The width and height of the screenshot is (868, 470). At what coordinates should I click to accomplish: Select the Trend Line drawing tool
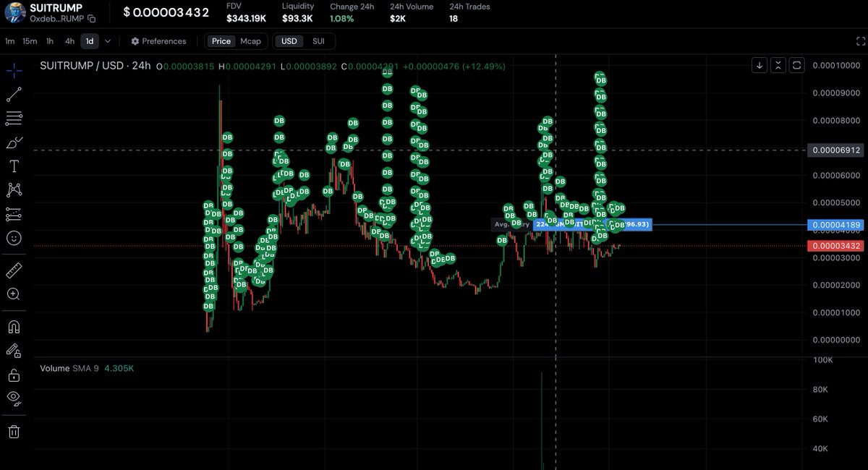click(x=14, y=93)
